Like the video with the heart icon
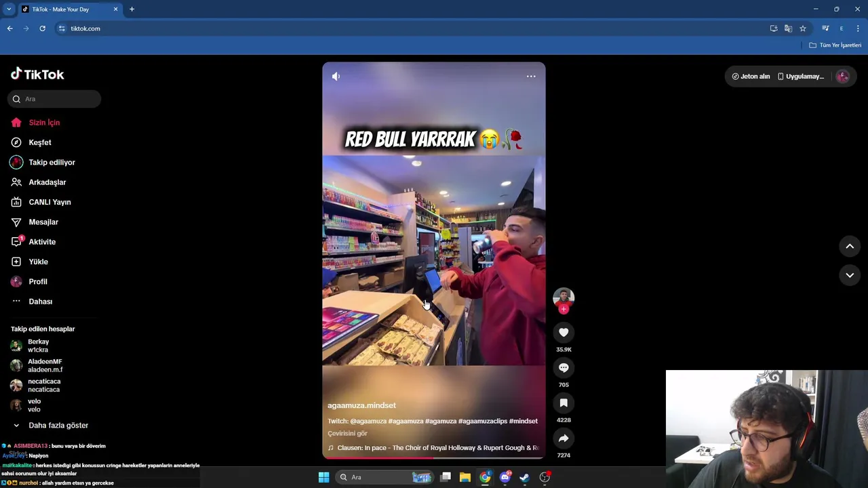 pyautogui.click(x=564, y=332)
